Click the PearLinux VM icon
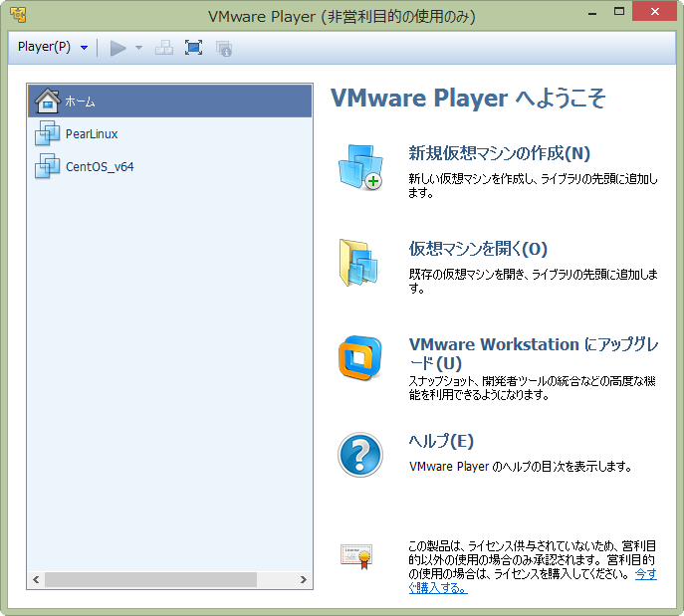This screenshot has width=684, height=616. tap(47, 133)
